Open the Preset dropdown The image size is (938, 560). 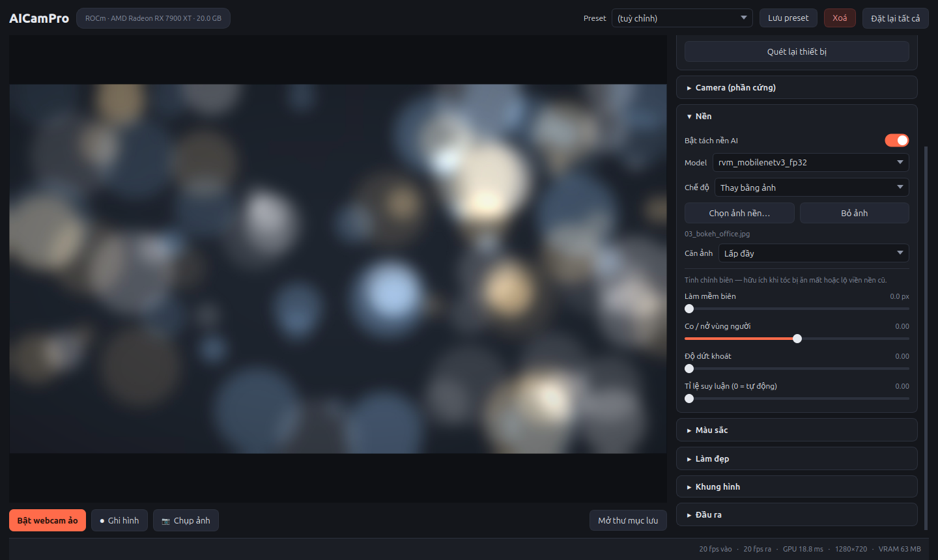click(x=682, y=18)
